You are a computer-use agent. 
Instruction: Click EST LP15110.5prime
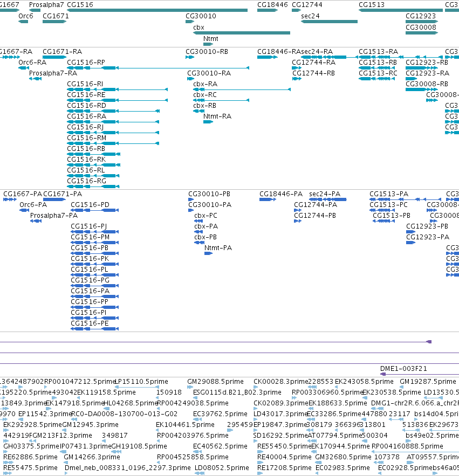(137, 387)
